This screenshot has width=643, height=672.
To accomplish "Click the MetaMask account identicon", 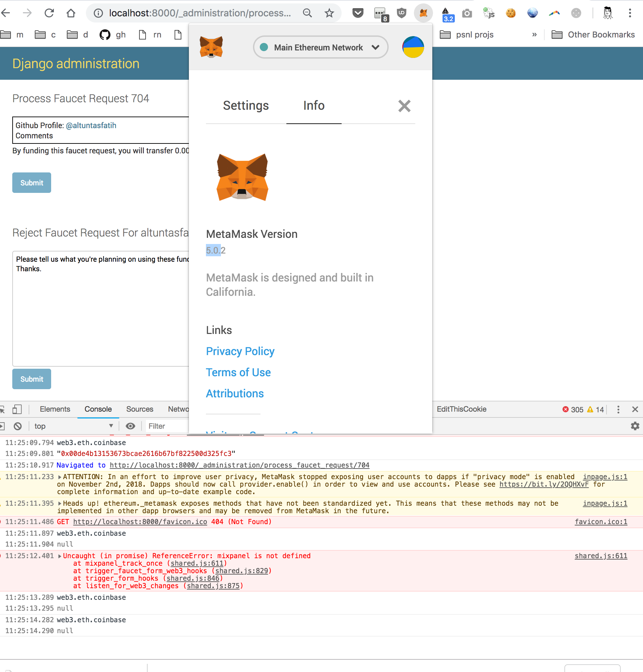I will 413,47.
